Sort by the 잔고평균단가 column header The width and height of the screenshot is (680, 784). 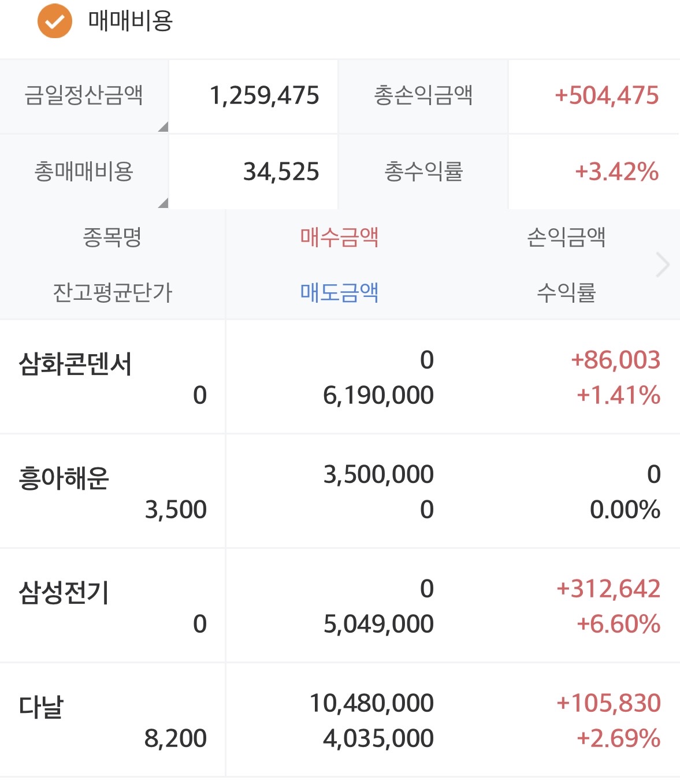[112, 292]
